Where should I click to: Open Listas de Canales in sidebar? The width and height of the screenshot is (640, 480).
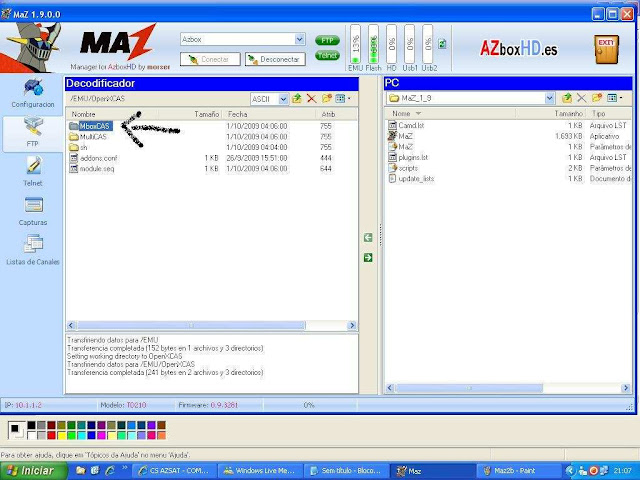pyautogui.click(x=33, y=250)
